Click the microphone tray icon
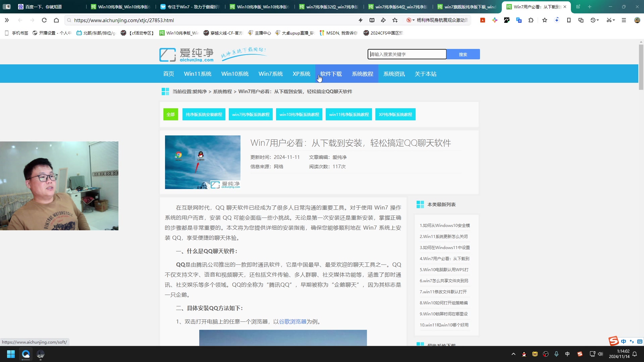Viewport: 644px width, 362px height. [556, 354]
